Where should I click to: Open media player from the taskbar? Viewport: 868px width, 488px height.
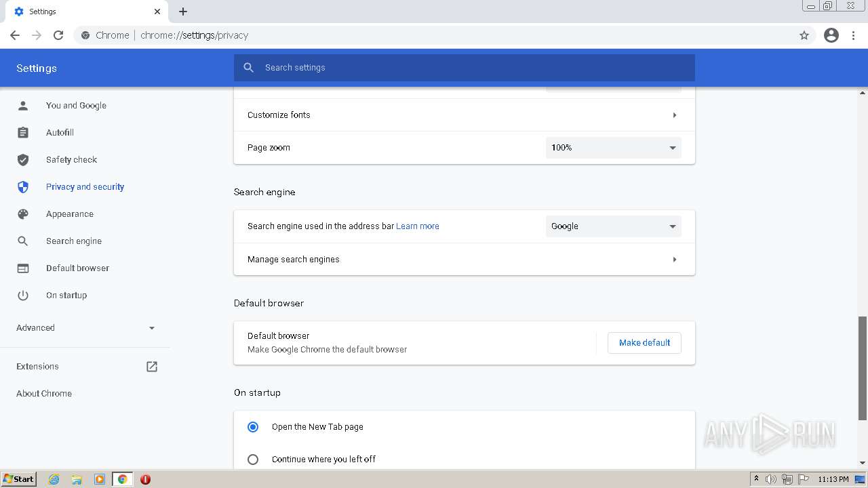coord(100,479)
